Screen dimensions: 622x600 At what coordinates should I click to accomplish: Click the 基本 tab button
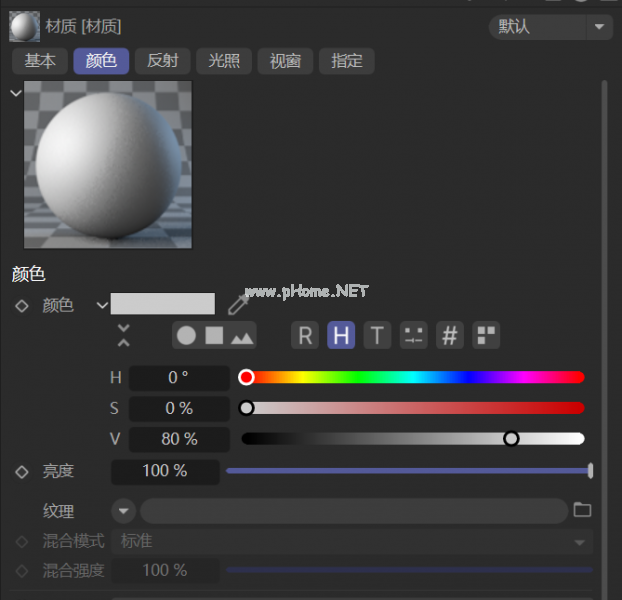[40, 61]
